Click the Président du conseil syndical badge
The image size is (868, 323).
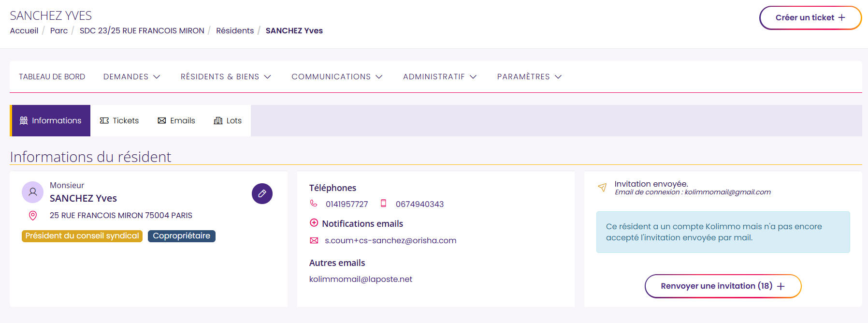point(82,236)
